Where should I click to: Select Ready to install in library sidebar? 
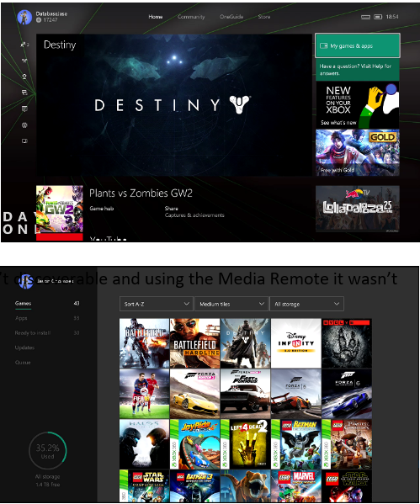pyautogui.click(x=33, y=332)
